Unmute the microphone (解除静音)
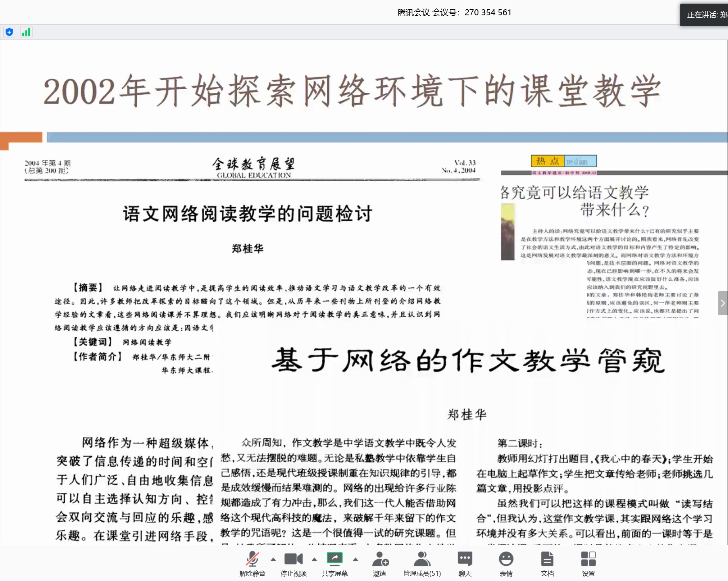 coord(252,564)
